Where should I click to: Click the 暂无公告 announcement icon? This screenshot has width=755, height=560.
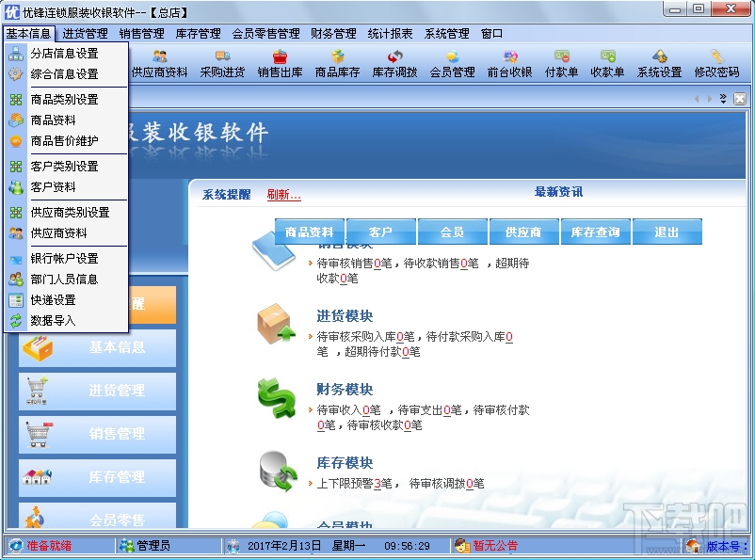(462, 546)
